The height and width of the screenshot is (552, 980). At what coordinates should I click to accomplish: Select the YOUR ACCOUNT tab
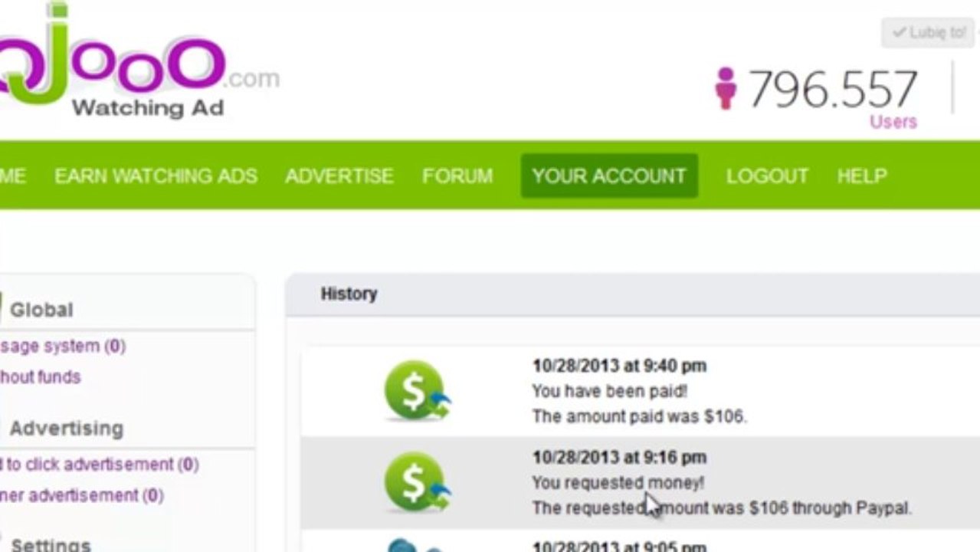pos(609,176)
